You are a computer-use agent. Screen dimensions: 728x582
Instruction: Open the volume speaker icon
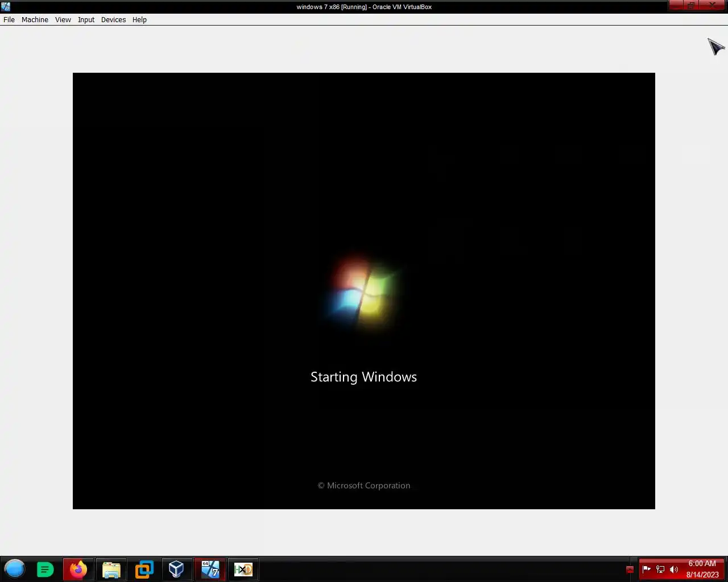tap(674, 569)
